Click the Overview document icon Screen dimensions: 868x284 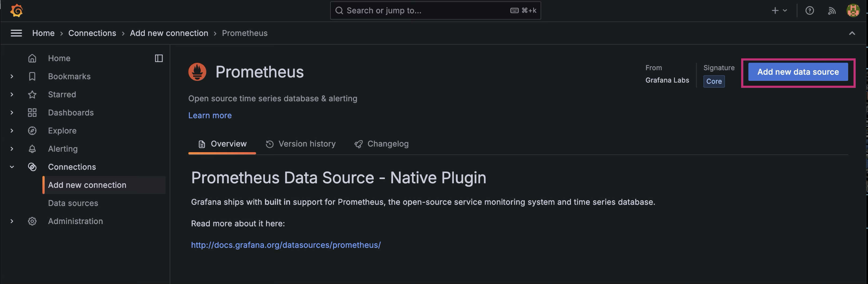click(201, 144)
